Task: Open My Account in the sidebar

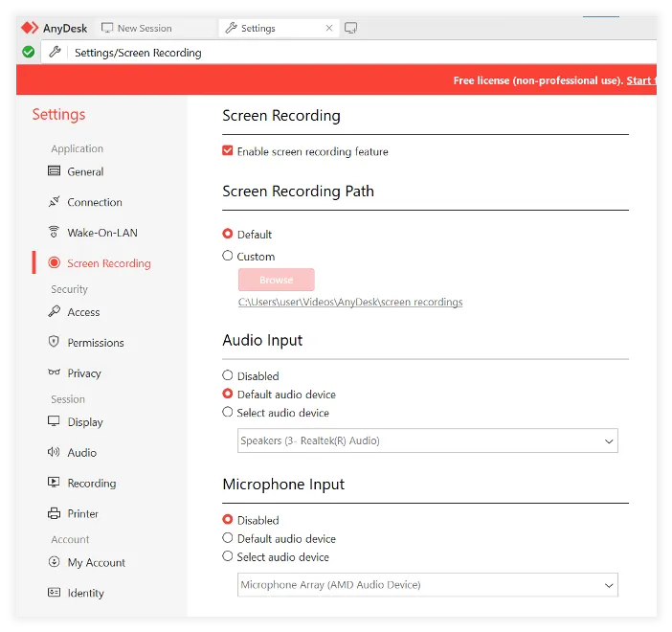Action: click(96, 563)
